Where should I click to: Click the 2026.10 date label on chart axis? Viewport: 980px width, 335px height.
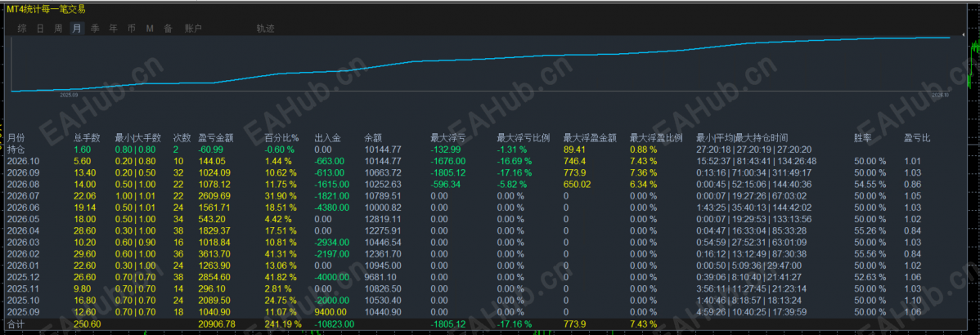(x=940, y=95)
